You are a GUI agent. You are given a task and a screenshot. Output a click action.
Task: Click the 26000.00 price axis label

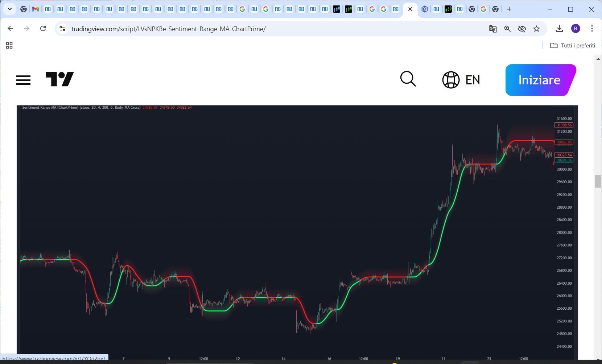pyautogui.click(x=564, y=296)
